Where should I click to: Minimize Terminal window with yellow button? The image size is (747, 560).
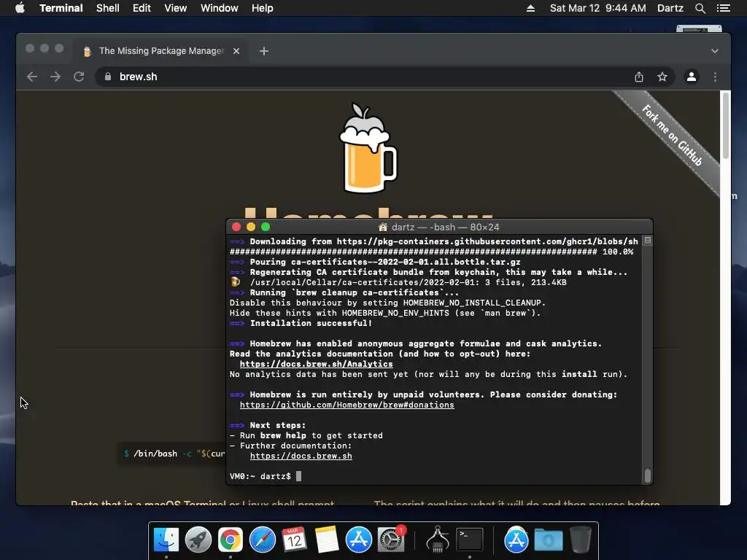[251, 227]
